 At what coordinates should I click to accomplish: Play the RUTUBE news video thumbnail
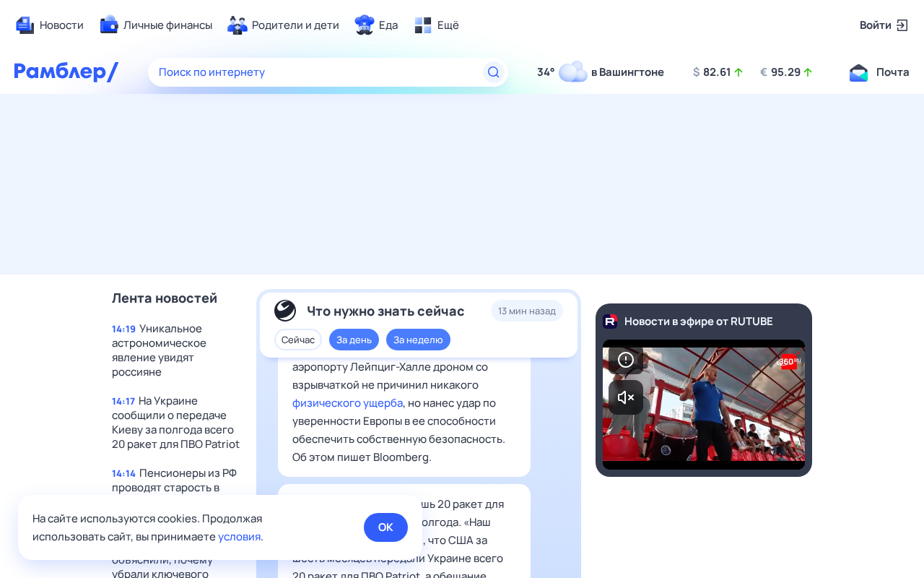point(704,405)
